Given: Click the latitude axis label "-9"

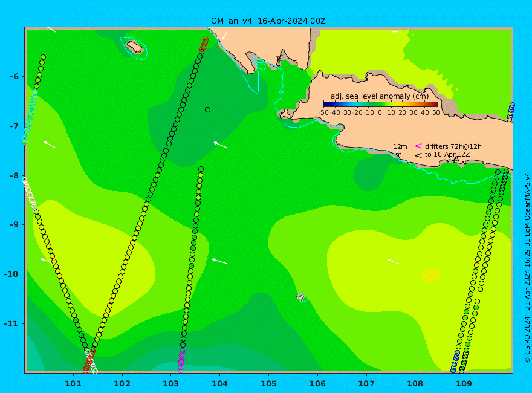Looking at the screenshot, I should pos(14,225).
